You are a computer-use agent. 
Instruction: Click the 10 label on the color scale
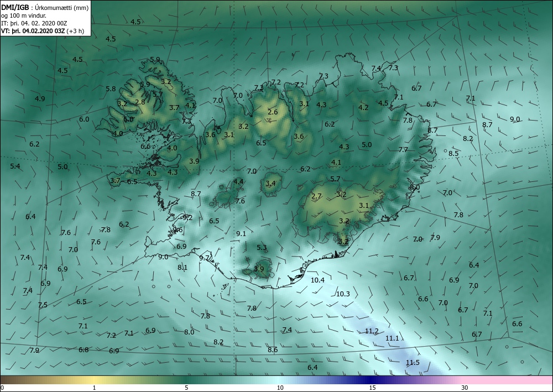(280, 388)
